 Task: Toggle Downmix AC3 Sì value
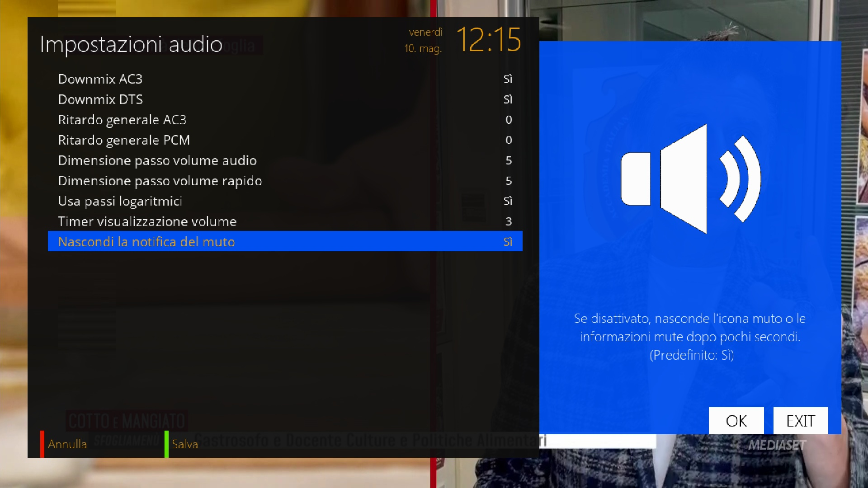[x=508, y=79]
